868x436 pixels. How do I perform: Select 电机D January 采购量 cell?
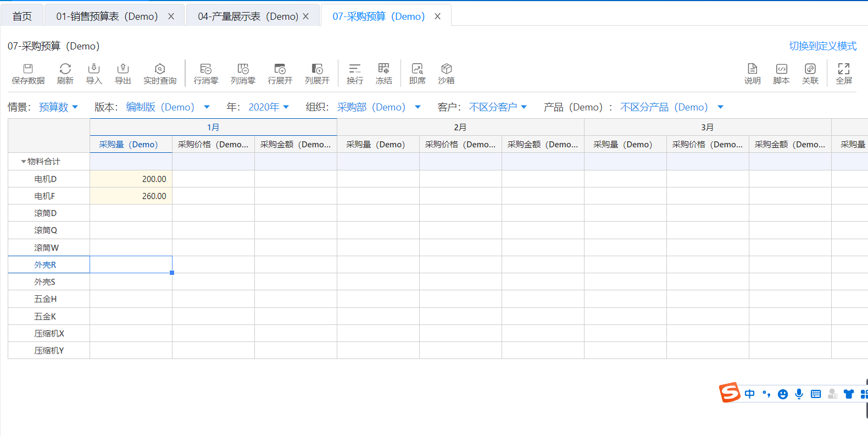tap(131, 179)
